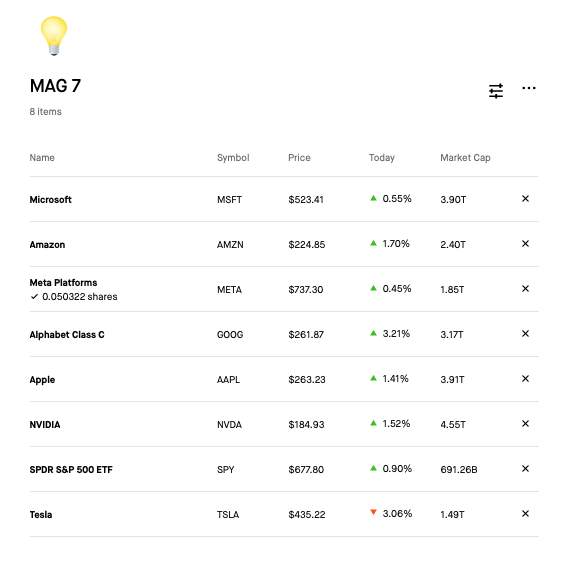Click the 2.40T market cap value

coord(453,245)
